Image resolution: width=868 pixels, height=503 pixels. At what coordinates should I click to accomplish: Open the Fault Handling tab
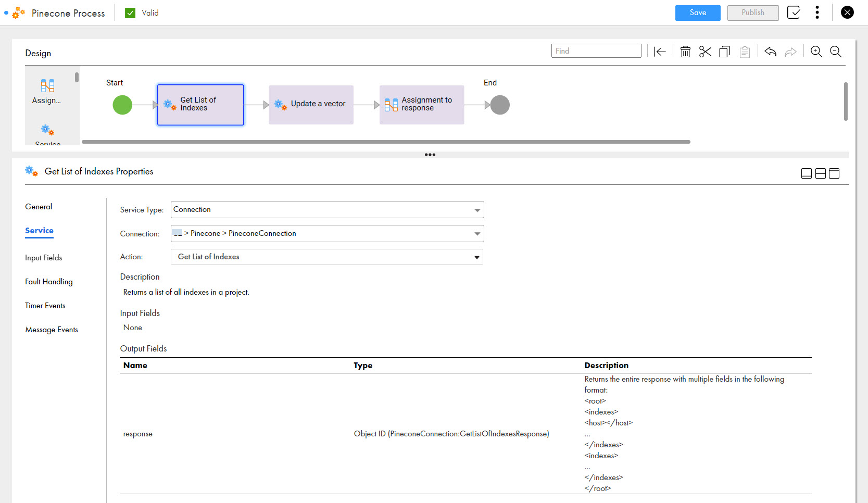[x=49, y=282]
